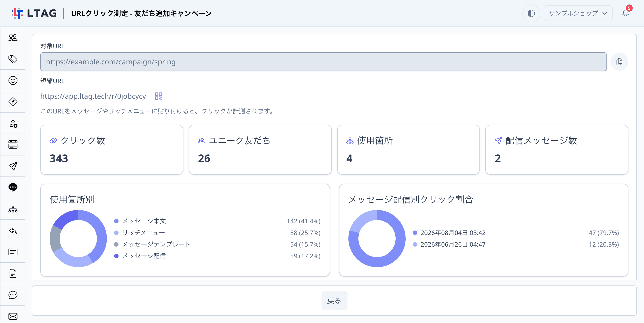Copy the target URL with copy icon
The width and height of the screenshot is (644, 323).
point(619,62)
